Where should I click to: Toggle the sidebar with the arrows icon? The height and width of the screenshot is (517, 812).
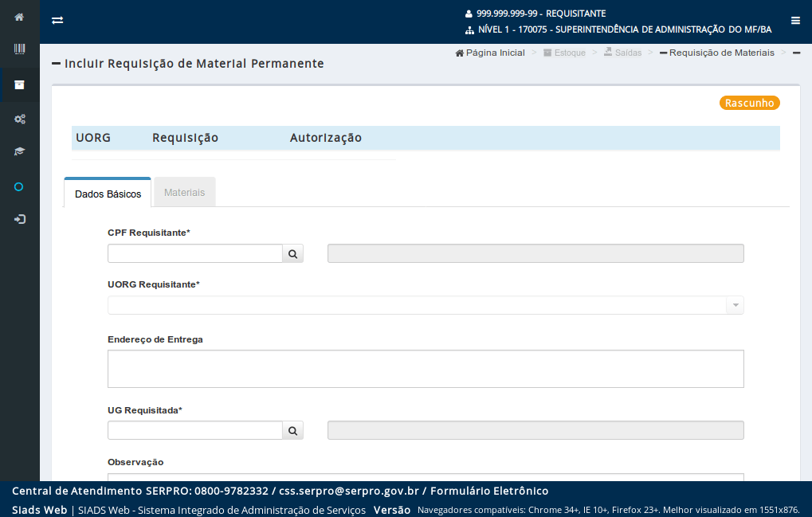[57, 20]
